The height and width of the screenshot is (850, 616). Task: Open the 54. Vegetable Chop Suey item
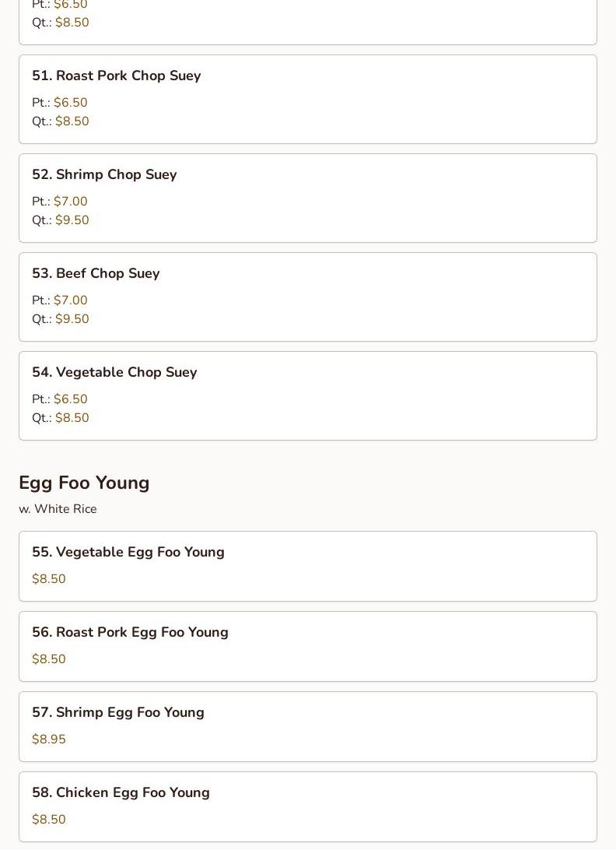click(x=114, y=373)
